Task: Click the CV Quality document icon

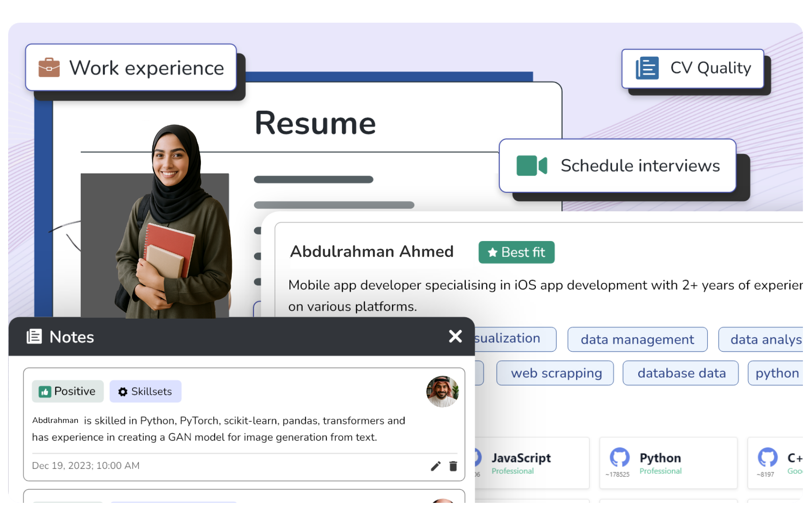Action: click(x=647, y=68)
